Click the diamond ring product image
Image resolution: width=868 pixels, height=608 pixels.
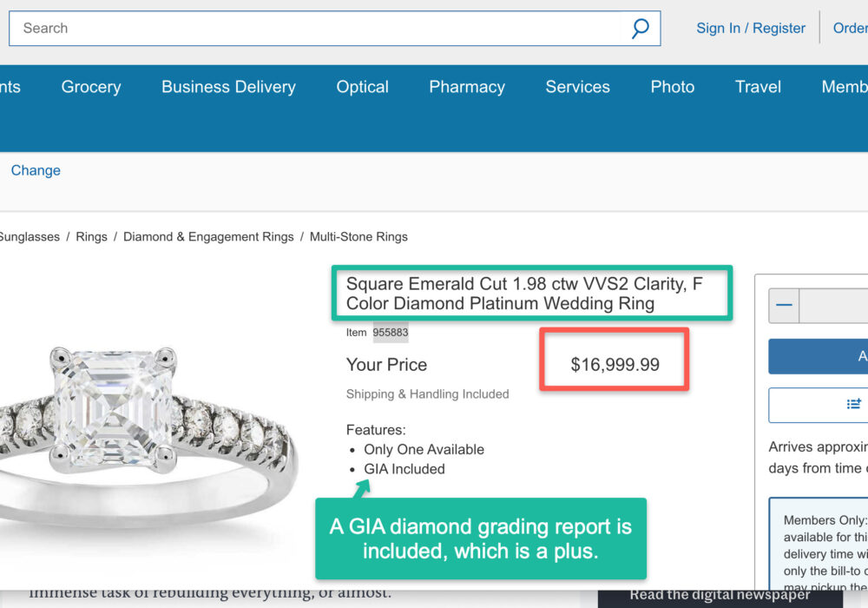tap(148, 417)
